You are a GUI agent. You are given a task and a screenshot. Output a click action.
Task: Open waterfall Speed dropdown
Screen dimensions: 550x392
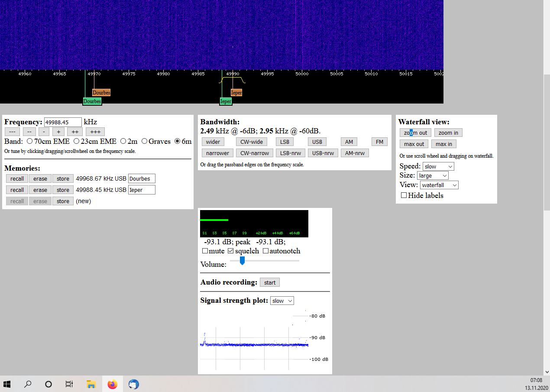[x=438, y=166]
